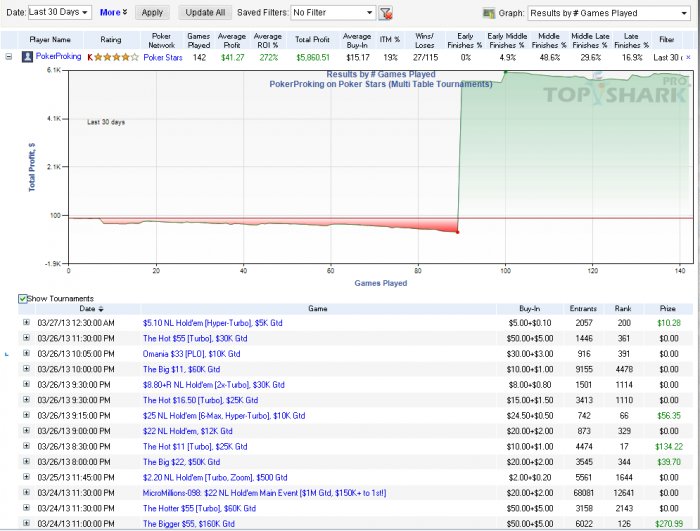Image resolution: width=700 pixels, height=531 pixels.
Task: Click the graph icon beside Graph label
Action: 489,13
